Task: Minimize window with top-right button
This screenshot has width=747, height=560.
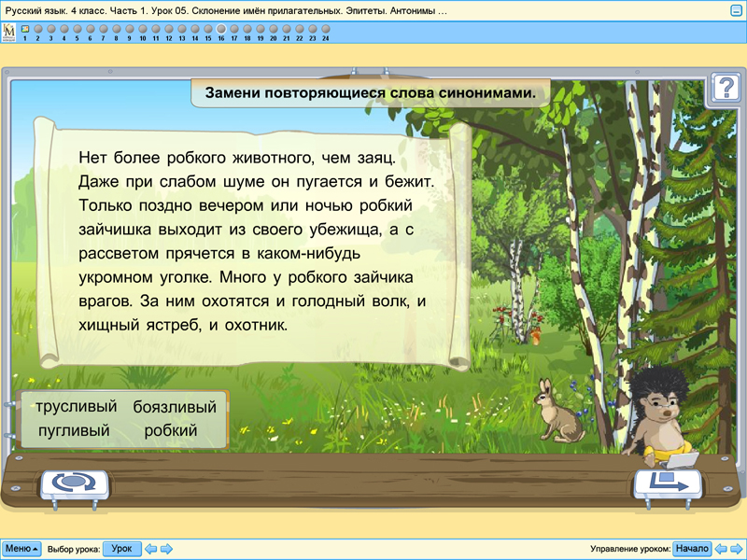Action: 736,10
